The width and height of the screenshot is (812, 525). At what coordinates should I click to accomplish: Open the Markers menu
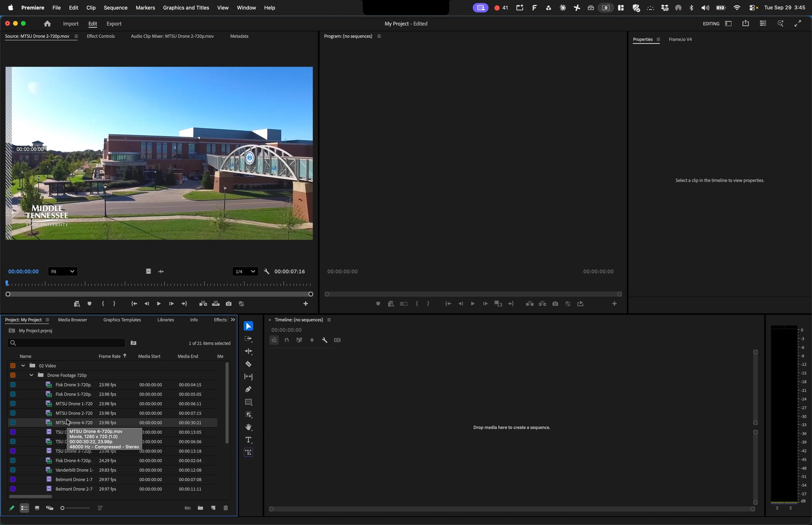145,8
